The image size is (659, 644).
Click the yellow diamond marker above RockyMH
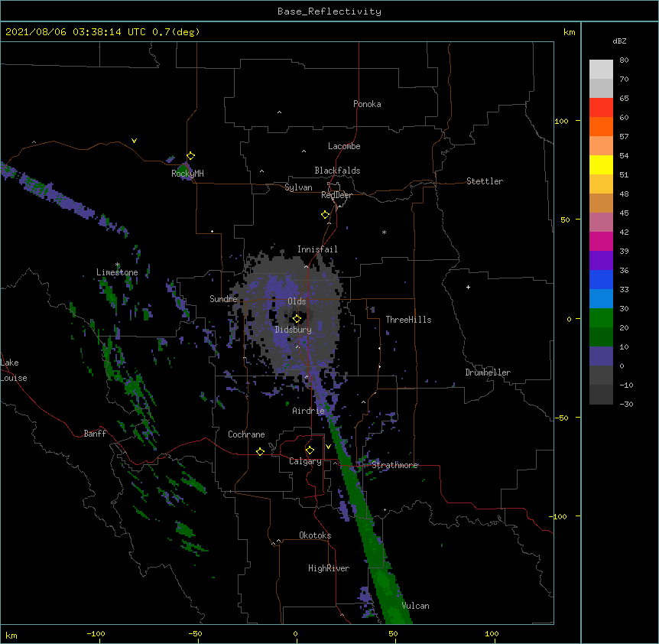(x=191, y=156)
